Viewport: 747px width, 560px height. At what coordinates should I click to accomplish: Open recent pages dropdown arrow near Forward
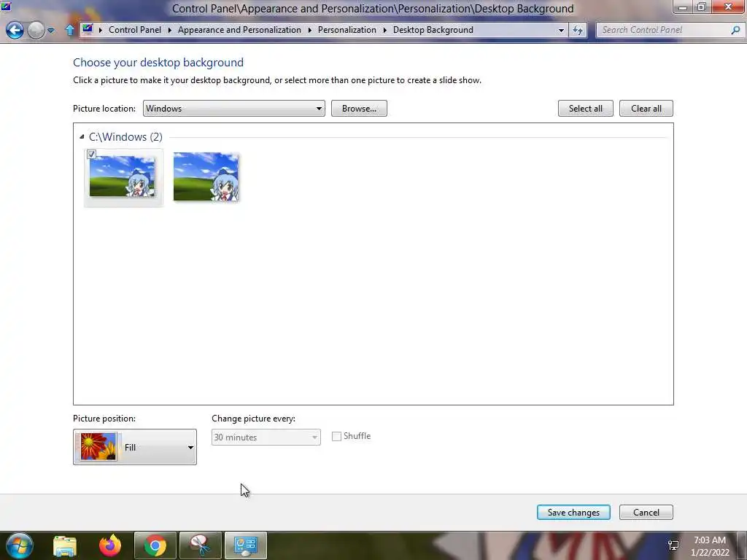pyautogui.click(x=50, y=31)
